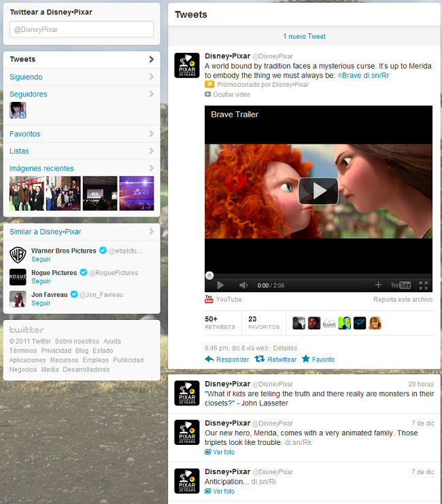Click the video progress scrubber handle
This screenshot has width=442, height=504.
(x=209, y=276)
